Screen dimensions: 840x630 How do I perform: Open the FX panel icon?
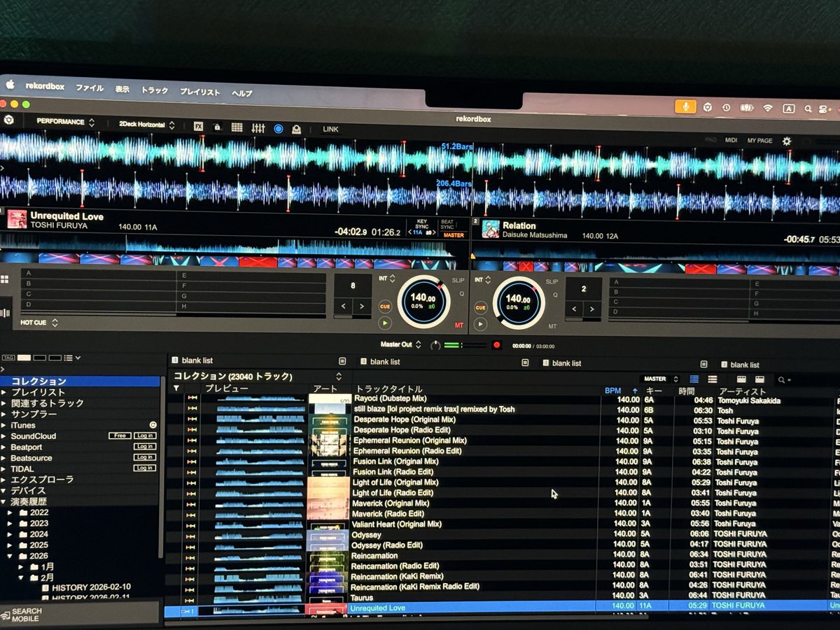[x=199, y=127]
